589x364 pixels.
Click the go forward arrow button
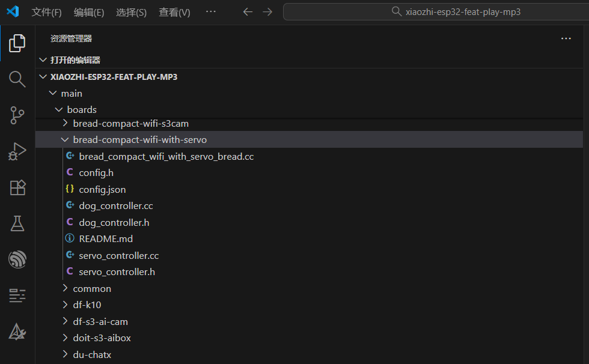(x=267, y=12)
